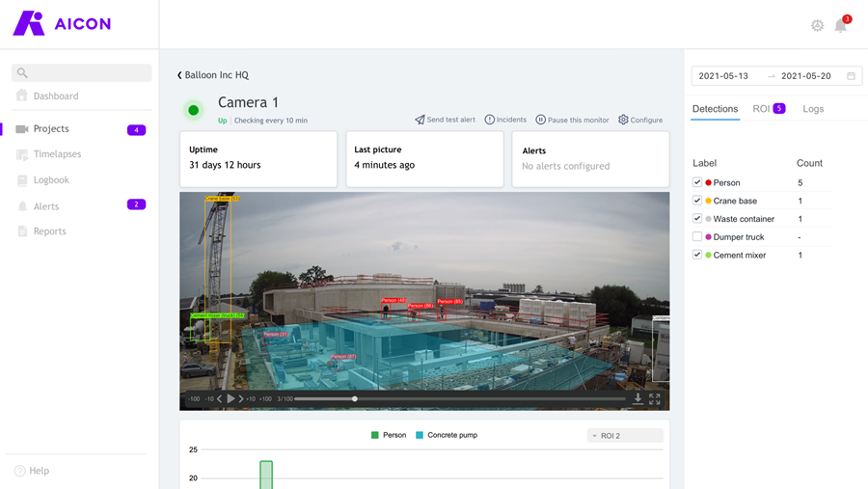This screenshot has height=489, width=868.
Task: Go back to Balloon Inc HQ
Action: (212, 75)
